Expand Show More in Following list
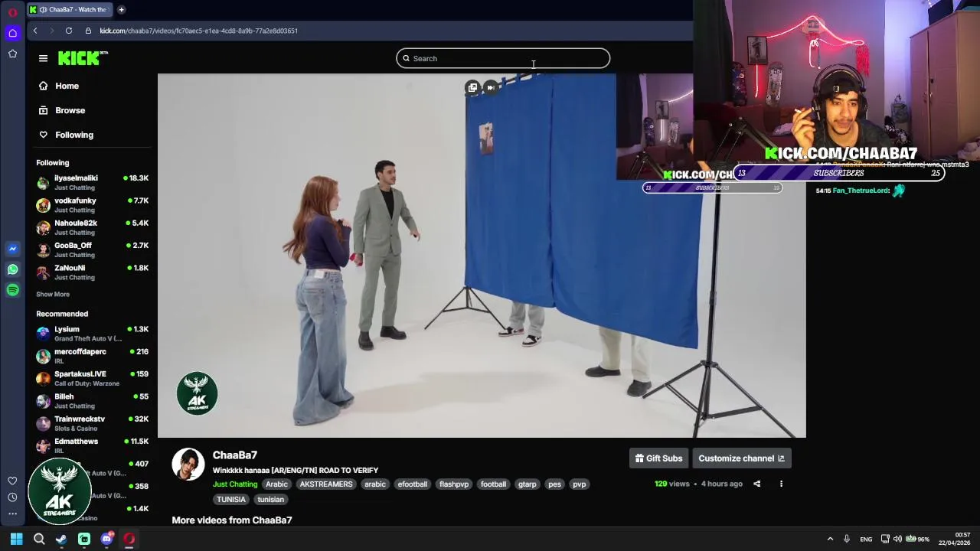The width and height of the screenshot is (980, 551). (x=53, y=294)
